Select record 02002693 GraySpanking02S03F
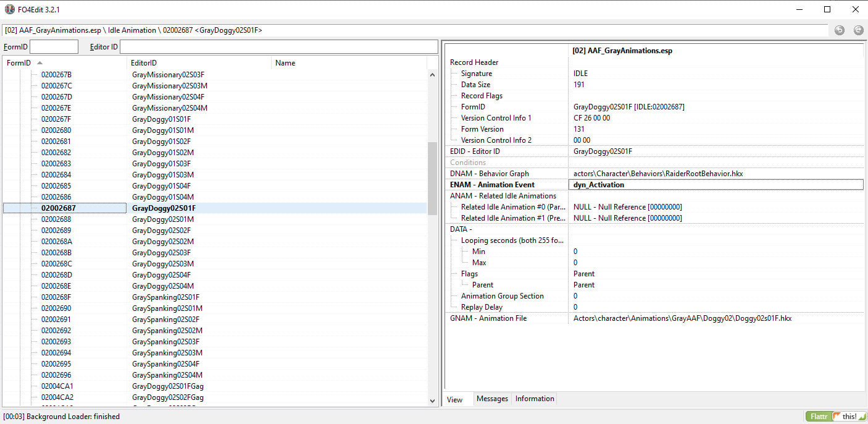Image resolution: width=868 pixels, height=424 pixels. click(x=215, y=342)
